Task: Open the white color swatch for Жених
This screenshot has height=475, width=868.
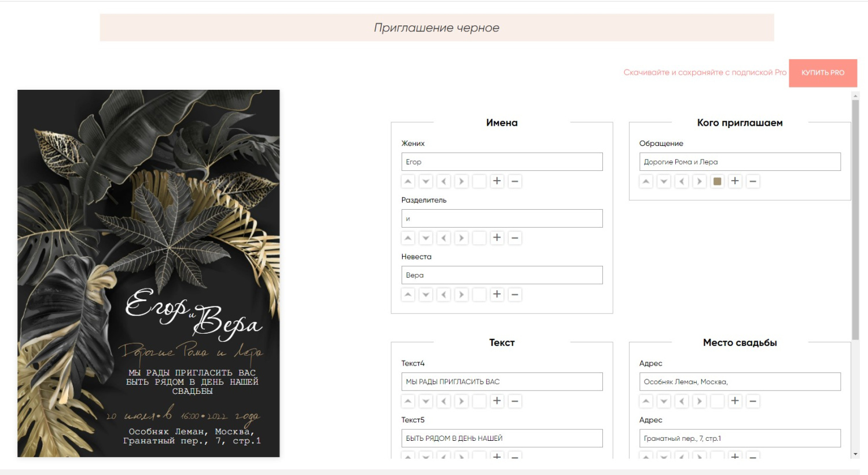Action: click(x=479, y=181)
